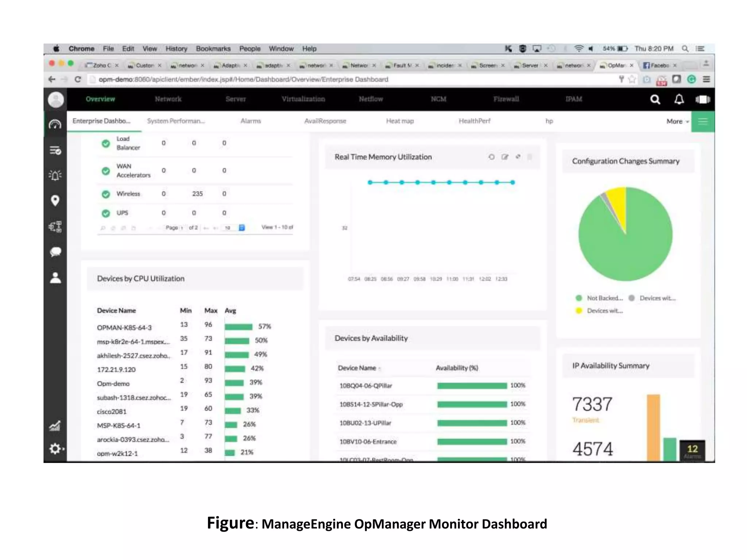Click the screen icon next to bell
This screenshot has height=560, width=747.
pyautogui.click(x=703, y=99)
